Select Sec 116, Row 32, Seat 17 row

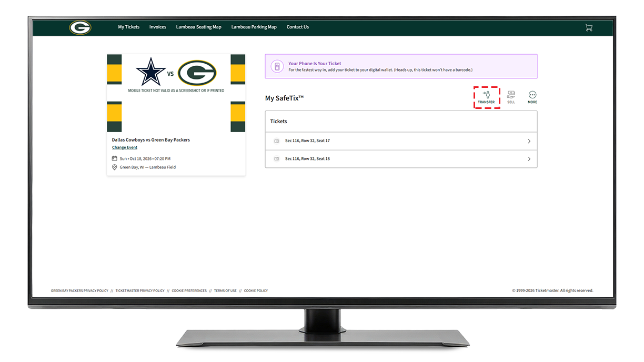[x=401, y=141]
